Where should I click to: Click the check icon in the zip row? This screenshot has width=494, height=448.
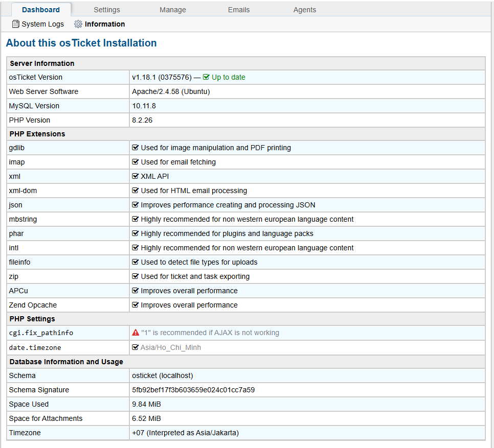[x=135, y=276]
